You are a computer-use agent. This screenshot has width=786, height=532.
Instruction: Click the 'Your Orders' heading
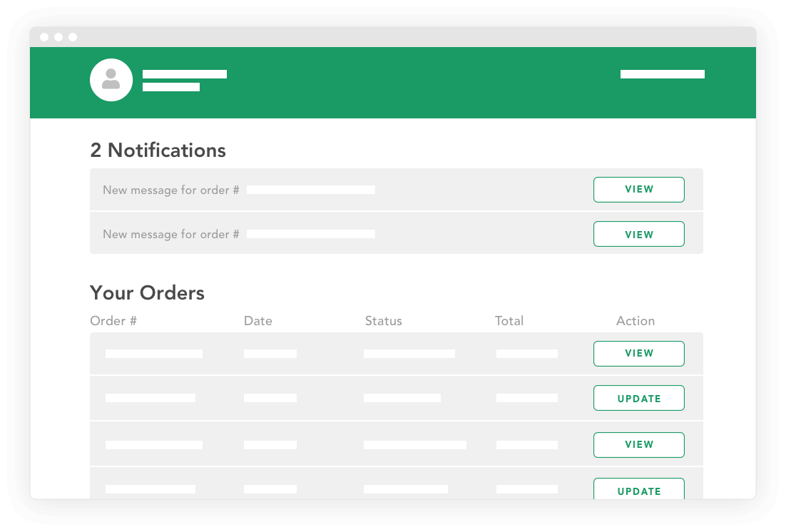pyautogui.click(x=147, y=293)
